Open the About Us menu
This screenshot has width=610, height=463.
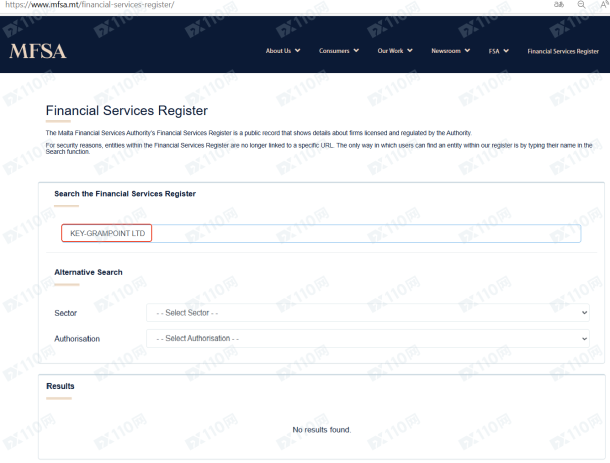click(278, 51)
